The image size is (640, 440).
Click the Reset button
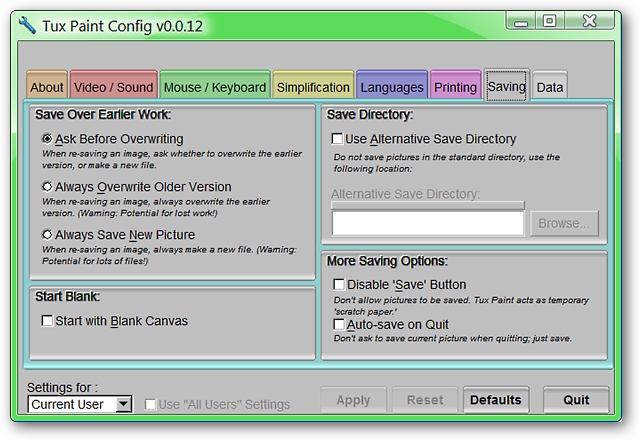click(425, 400)
